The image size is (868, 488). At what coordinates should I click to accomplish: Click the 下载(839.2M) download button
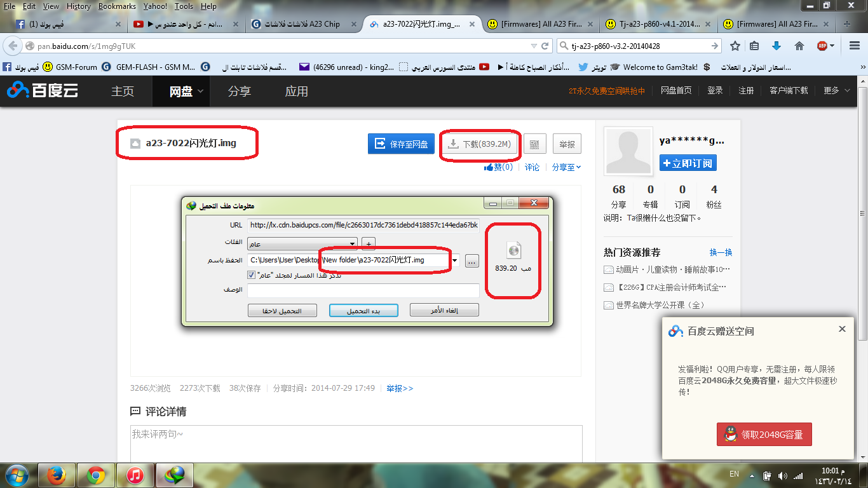coord(478,144)
